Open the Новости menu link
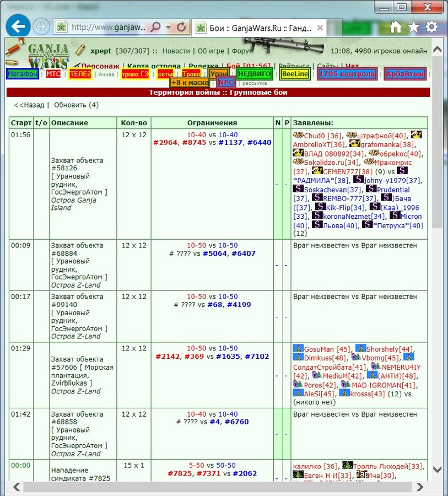This screenshot has width=448, height=496. pyautogui.click(x=176, y=51)
